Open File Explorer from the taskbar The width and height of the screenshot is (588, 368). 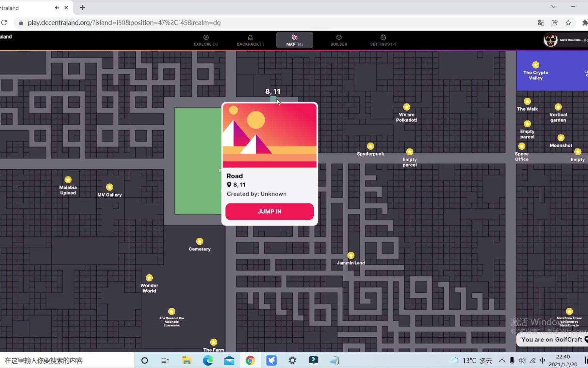tap(186, 360)
